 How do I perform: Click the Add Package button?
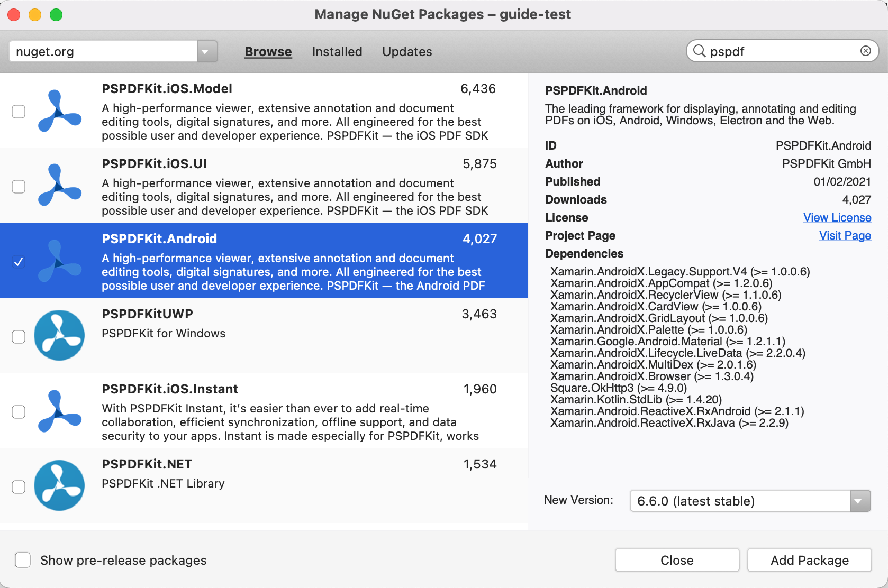810,560
